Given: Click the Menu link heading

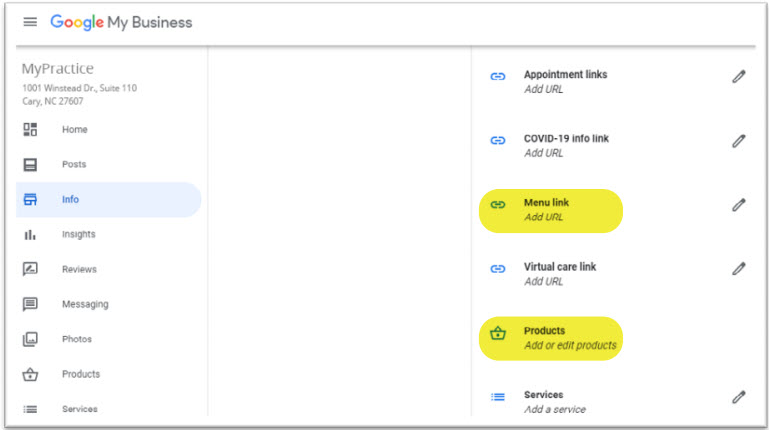Looking at the screenshot, I should pos(546,202).
